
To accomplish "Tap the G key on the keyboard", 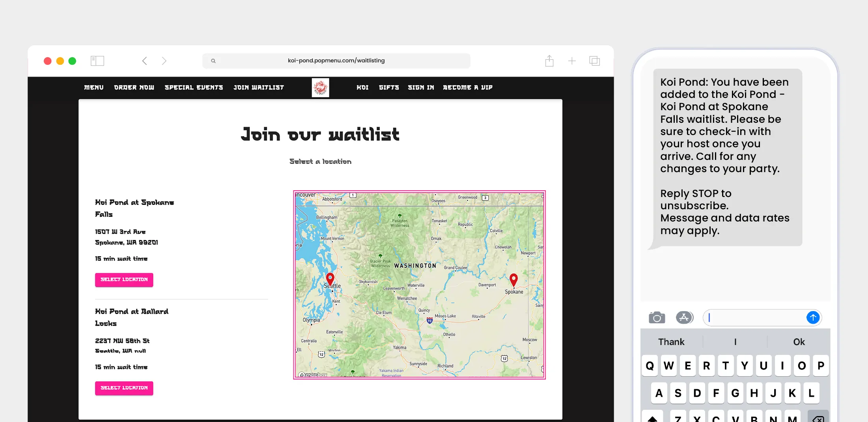I will [735, 393].
